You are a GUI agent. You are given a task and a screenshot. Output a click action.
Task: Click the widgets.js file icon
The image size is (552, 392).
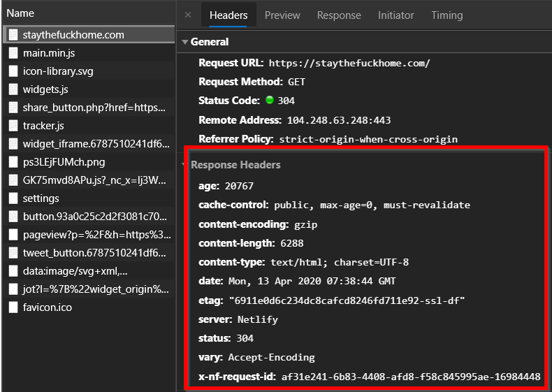pos(13,89)
